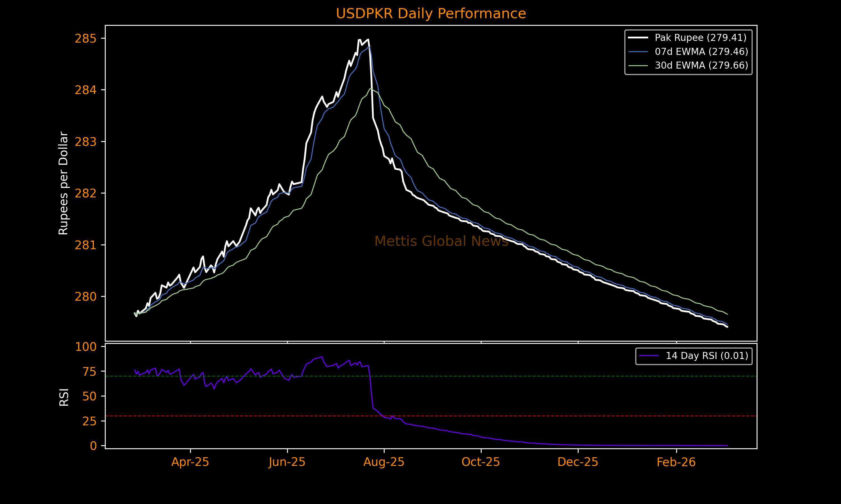
Task: Click the 14 Day RSI legend entry
Action: [707, 356]
